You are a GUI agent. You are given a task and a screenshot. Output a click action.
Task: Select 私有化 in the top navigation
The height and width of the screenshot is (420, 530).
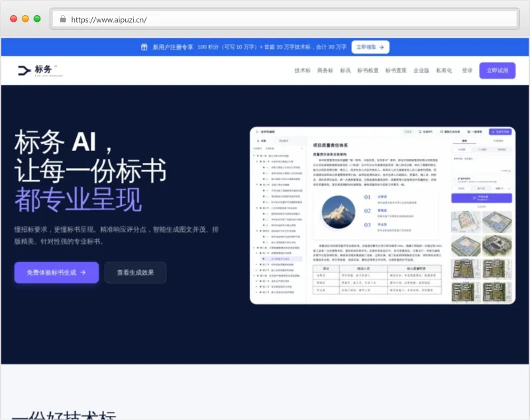tap(444, 70)
